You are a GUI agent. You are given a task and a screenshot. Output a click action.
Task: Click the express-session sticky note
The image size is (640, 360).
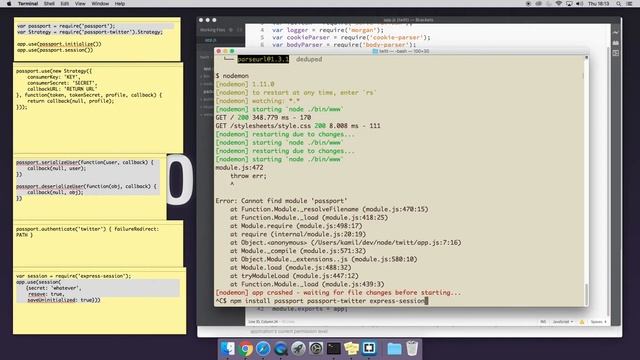coord(100,301)
